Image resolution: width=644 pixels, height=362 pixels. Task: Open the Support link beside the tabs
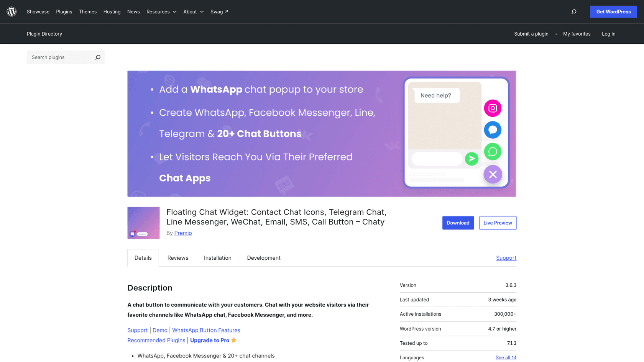pos(506,258)
